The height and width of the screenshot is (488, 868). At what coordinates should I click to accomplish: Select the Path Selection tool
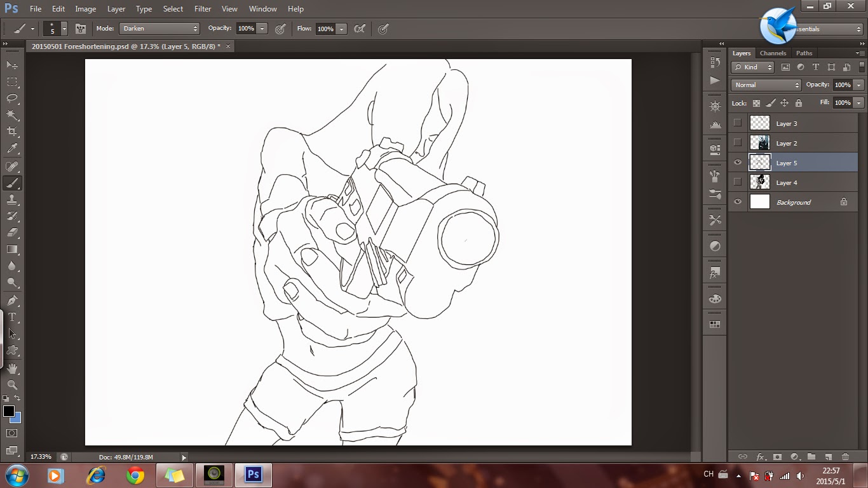click(x=11, y=333)
